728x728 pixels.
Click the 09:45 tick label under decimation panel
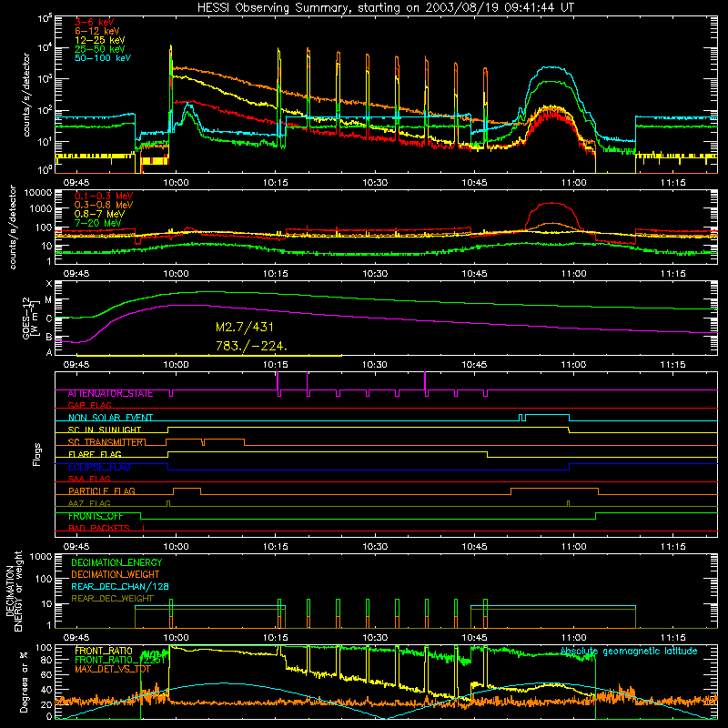point(76,638)
